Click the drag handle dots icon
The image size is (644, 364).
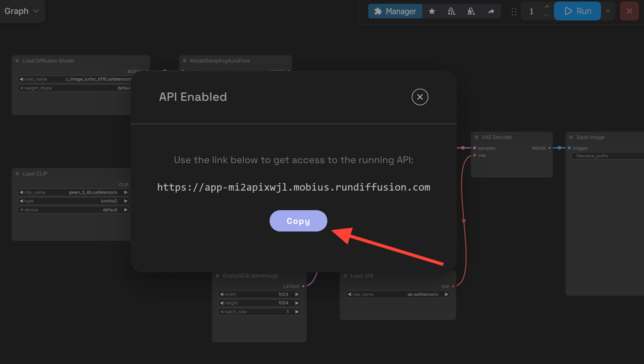click(x=514, y=12)
